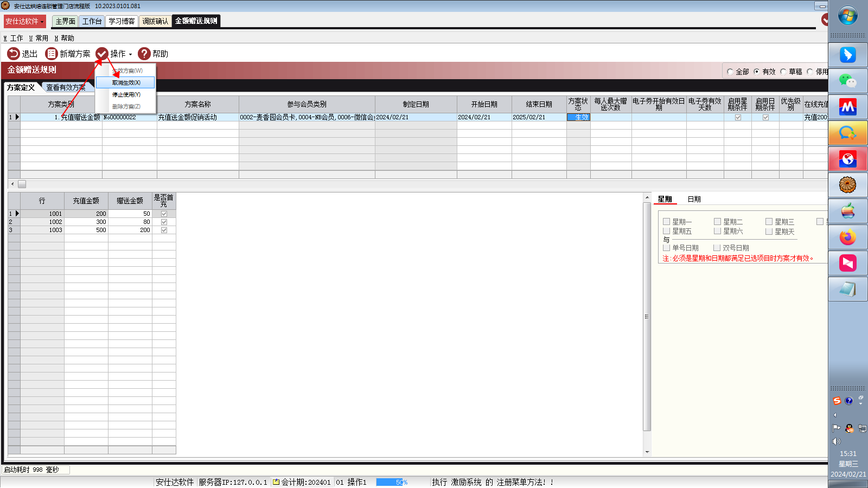This screenshot has height=488, width=868.
Task: Click the clock showing 15:31
Action: point(848,454)
